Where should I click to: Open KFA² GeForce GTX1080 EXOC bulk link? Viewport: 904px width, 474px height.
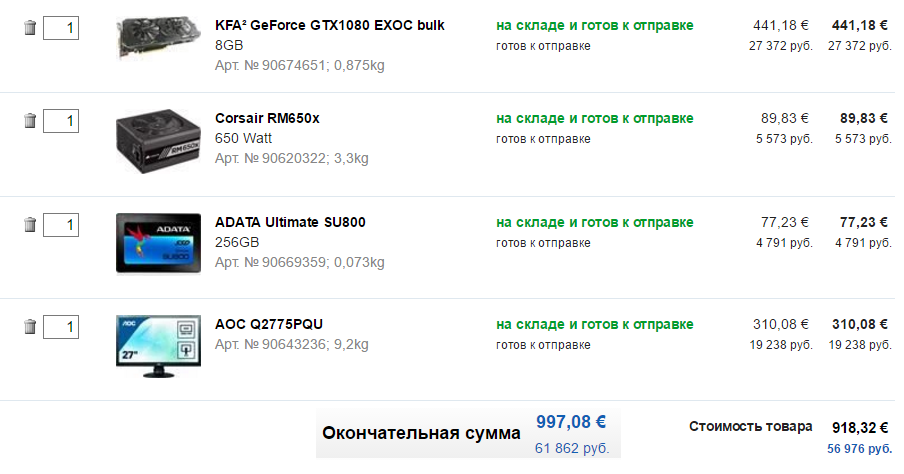[330, 25]
